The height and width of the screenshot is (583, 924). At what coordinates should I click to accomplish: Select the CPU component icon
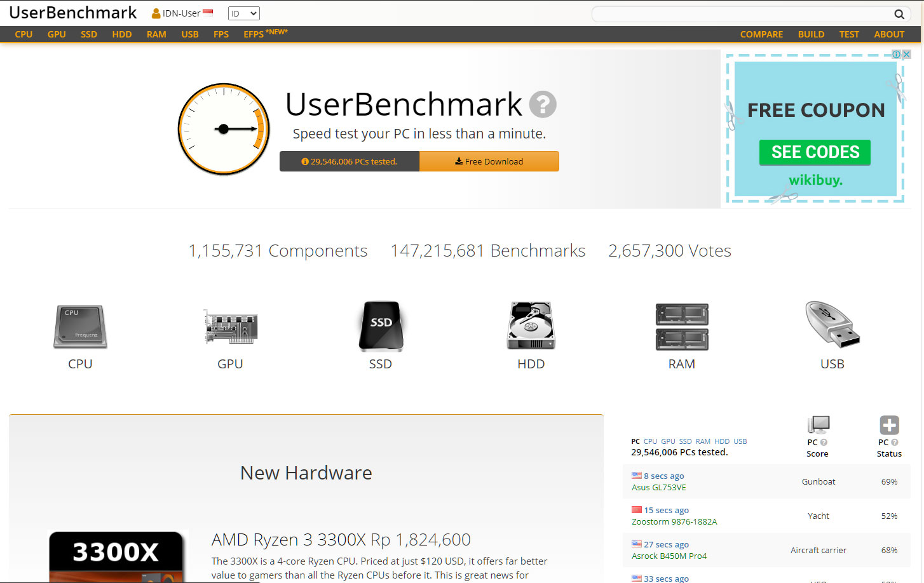pyautogui.click(x=79, y=326)
